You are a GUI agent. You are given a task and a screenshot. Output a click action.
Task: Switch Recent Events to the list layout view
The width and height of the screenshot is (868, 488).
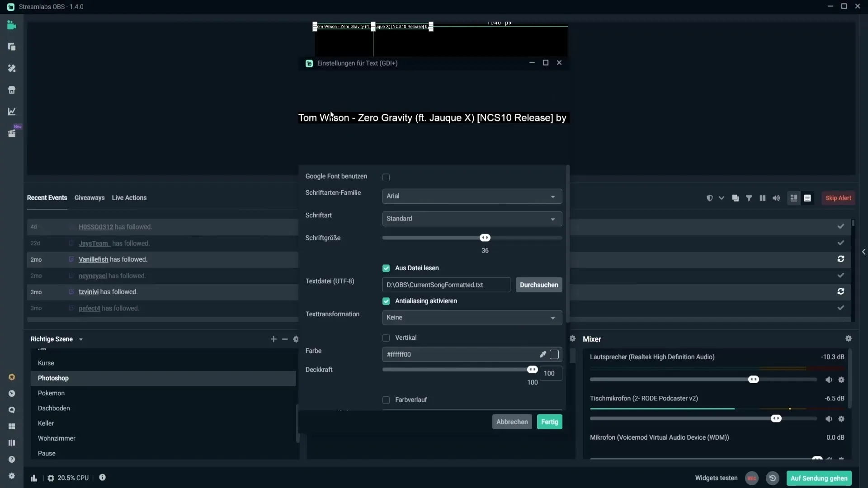(x=807, y=198)
